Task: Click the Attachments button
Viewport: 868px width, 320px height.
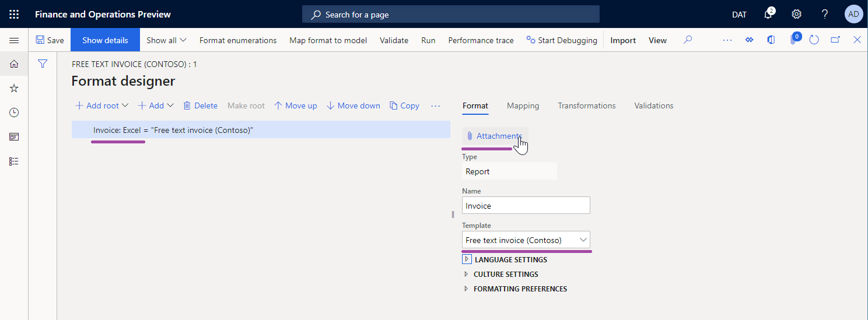Action: click(495, 136)
